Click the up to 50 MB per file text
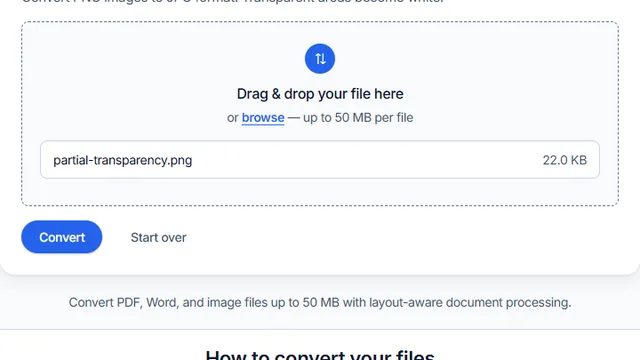The image size is (640, 360). [x=358, y=118]
